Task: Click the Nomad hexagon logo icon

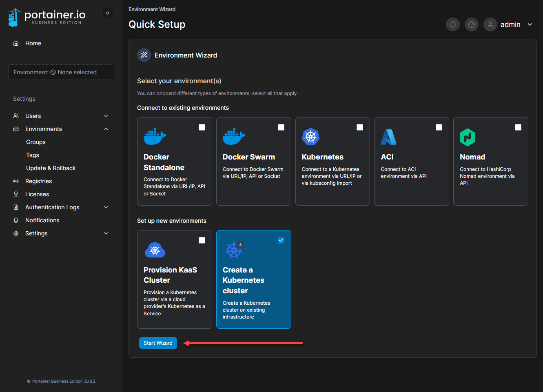Action: click(468, 137)
